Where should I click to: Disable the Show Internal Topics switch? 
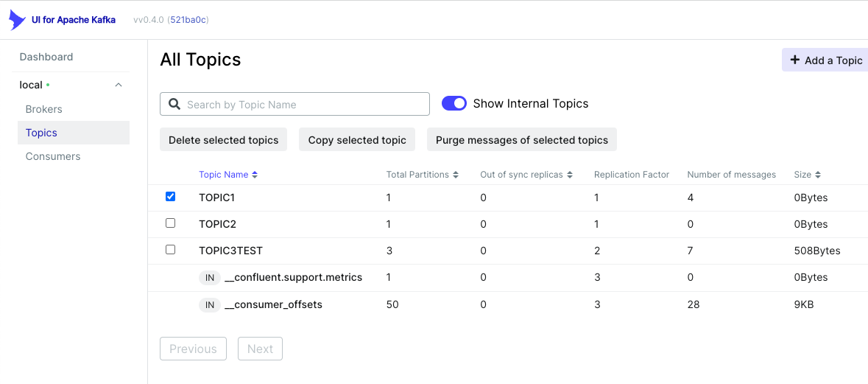click(x=454, y=104)
